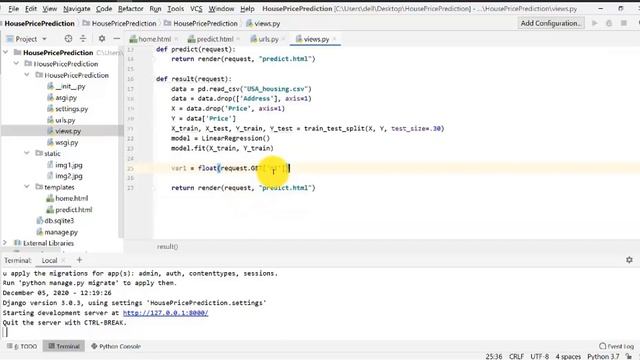Open the Tools menu

point(176,9)
